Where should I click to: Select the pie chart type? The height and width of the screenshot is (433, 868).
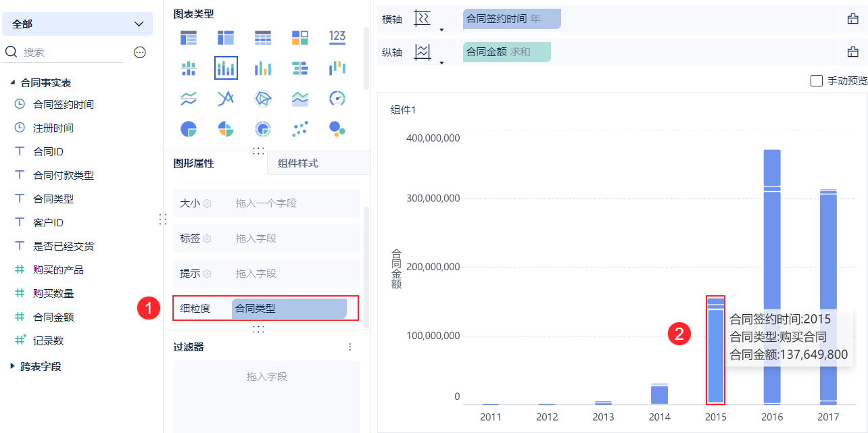189,128
